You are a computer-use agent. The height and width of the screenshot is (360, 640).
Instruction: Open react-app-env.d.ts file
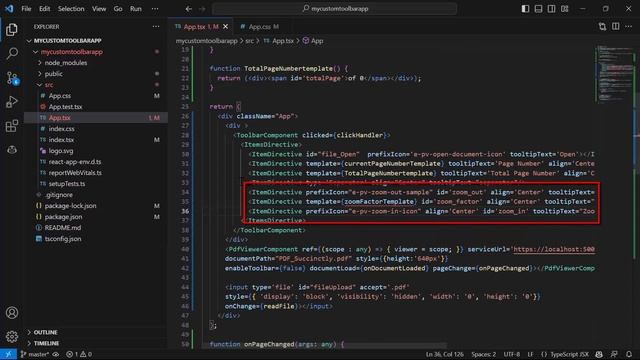75,162
